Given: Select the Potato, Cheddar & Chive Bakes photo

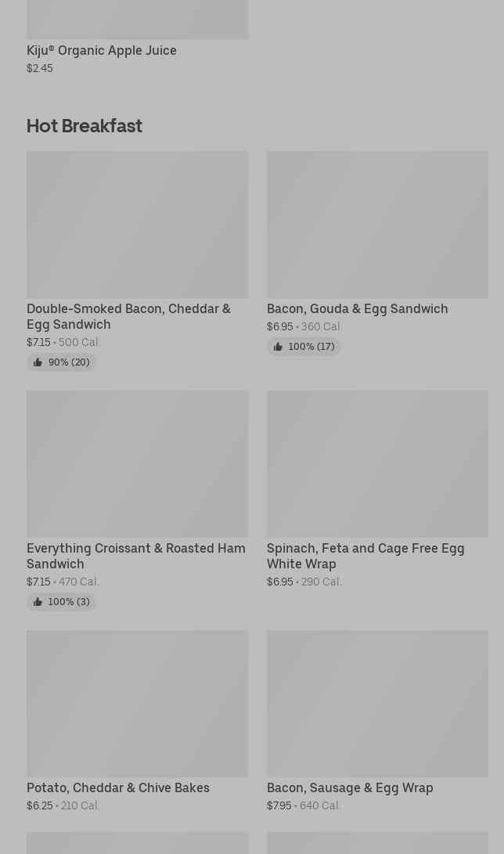Looking at the screenshot, I should pos(137,704).
